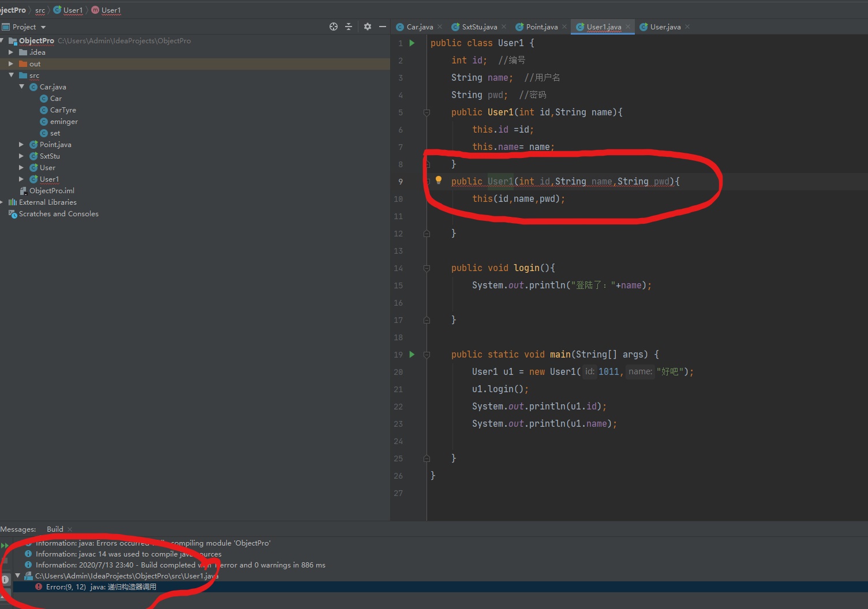
Task: Click the rerun build icon in Messages panel
Action: coord(5,545)
